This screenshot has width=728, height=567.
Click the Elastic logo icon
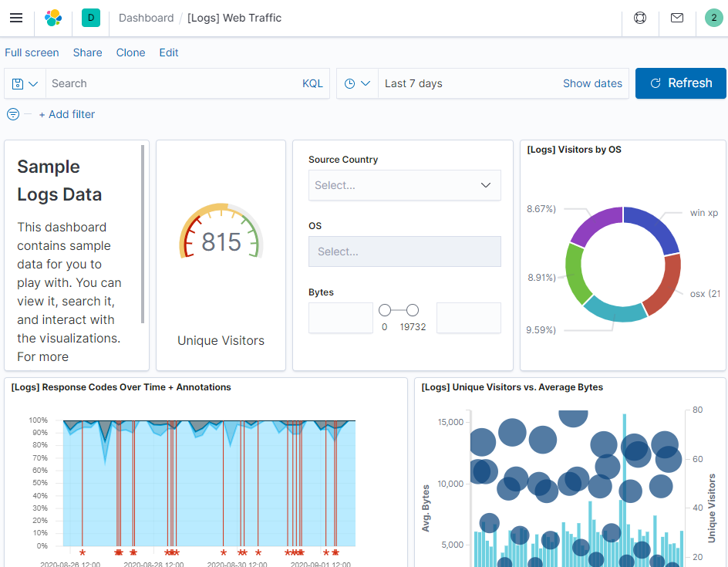(53, 18)
